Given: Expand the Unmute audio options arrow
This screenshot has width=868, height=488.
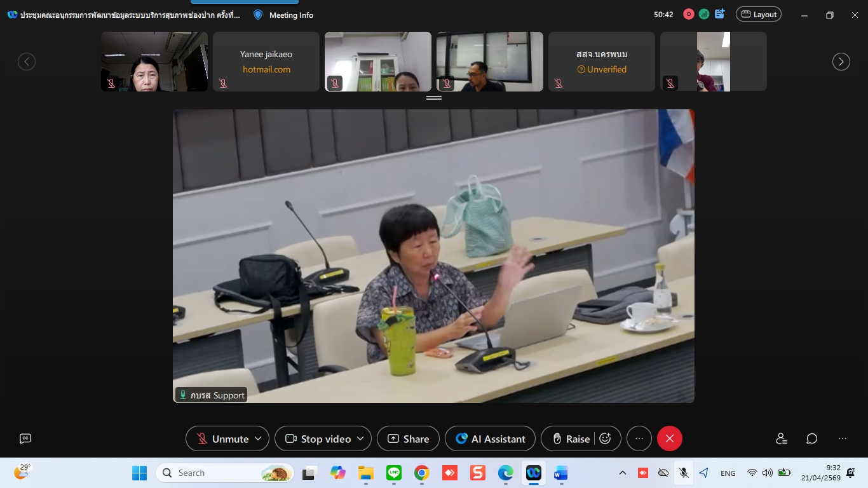Looking at the screenshot, I should tap(258, 438).
